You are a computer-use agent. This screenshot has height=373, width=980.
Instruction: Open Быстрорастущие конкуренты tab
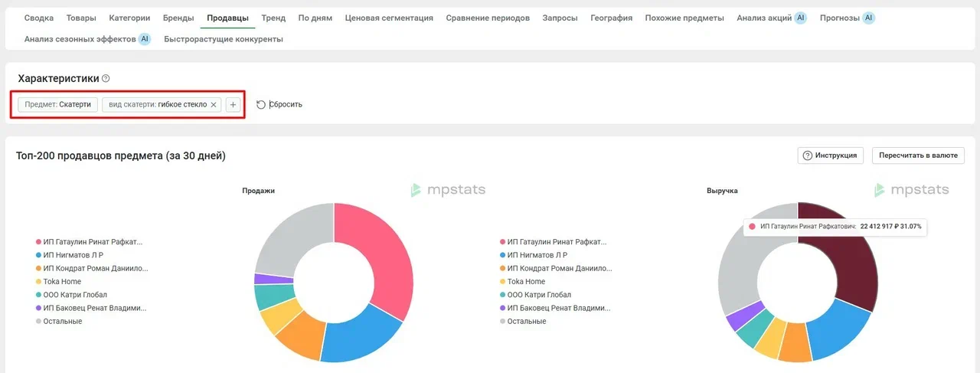tap(224, 38)
